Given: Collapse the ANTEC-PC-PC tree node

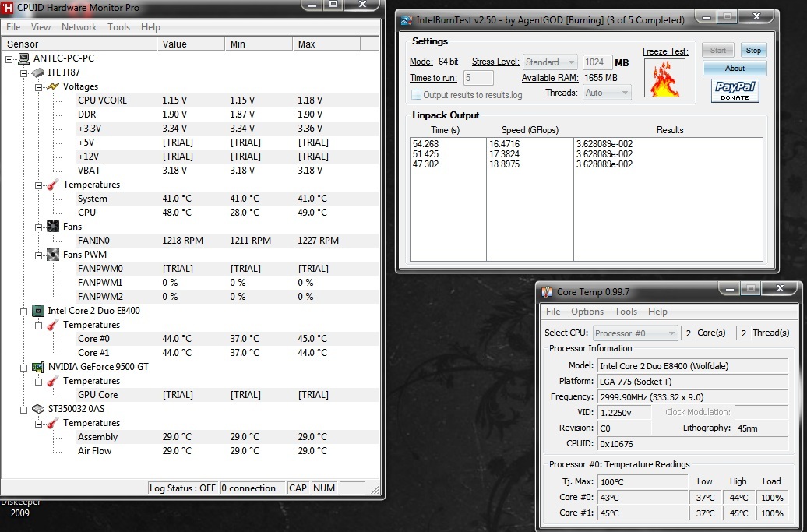Looking at the screenshot, I should (9, 59).
